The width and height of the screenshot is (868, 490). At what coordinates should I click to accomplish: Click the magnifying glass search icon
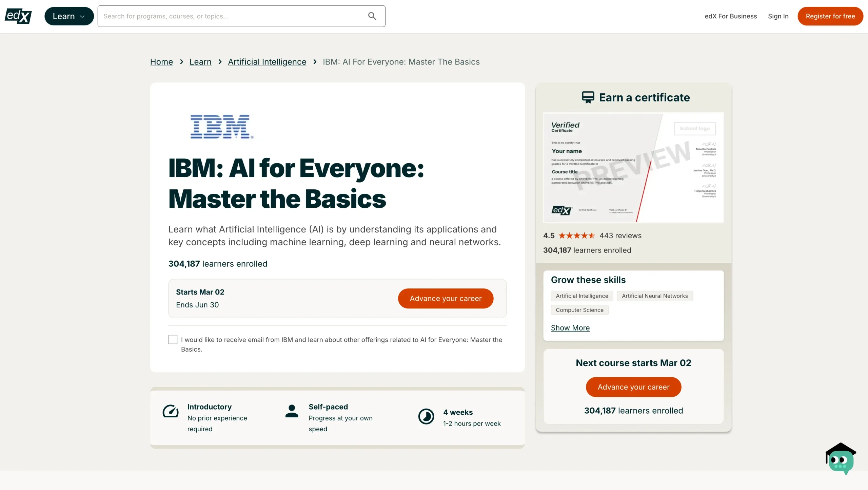point(372,16)
